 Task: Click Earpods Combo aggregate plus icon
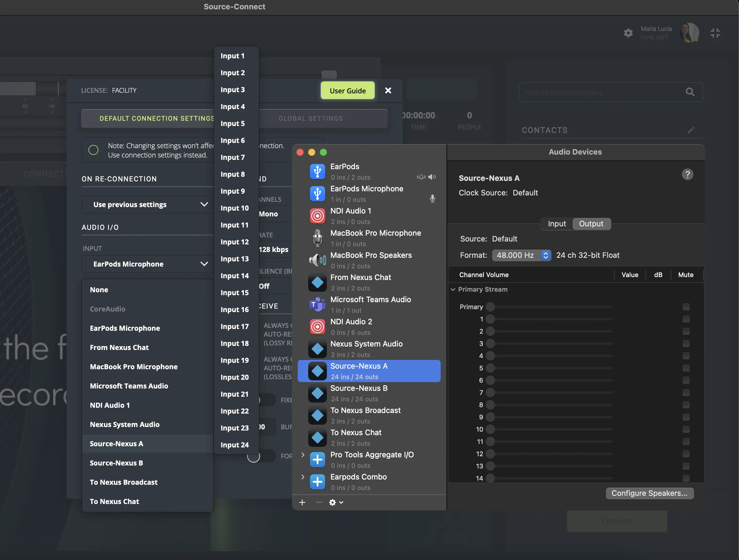coord(317,482)
